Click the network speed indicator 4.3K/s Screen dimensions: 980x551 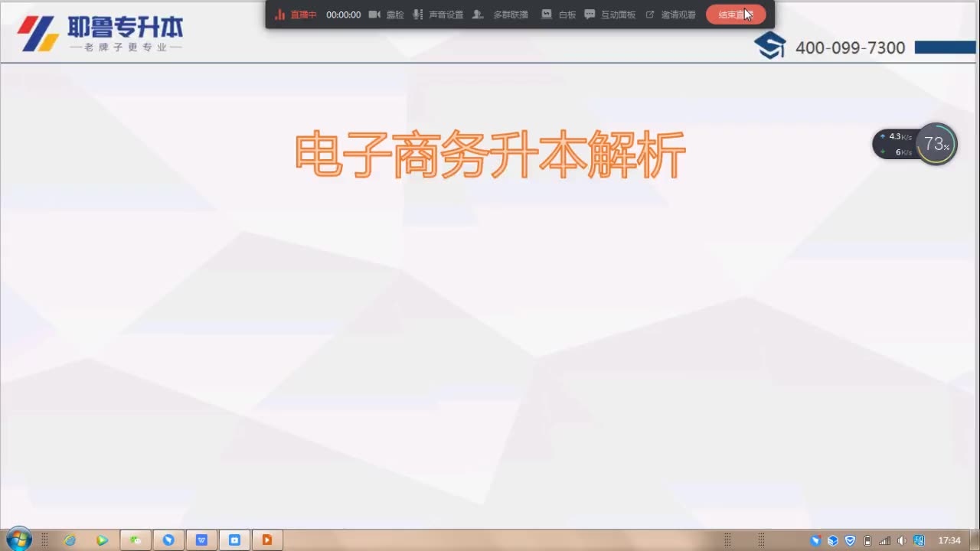896,137
